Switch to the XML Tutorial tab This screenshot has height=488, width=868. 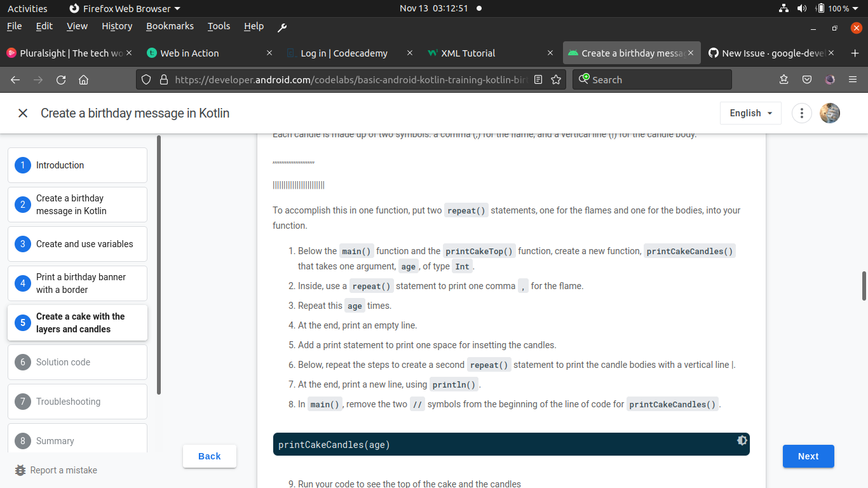(468, 53)
